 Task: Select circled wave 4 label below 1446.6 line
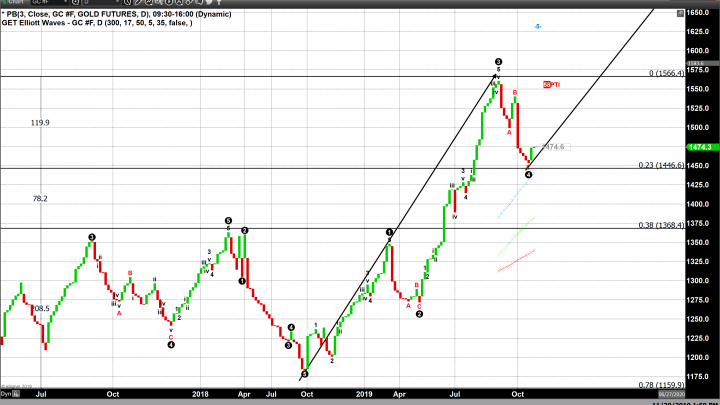pyautogui.click(x=528, y=174)
